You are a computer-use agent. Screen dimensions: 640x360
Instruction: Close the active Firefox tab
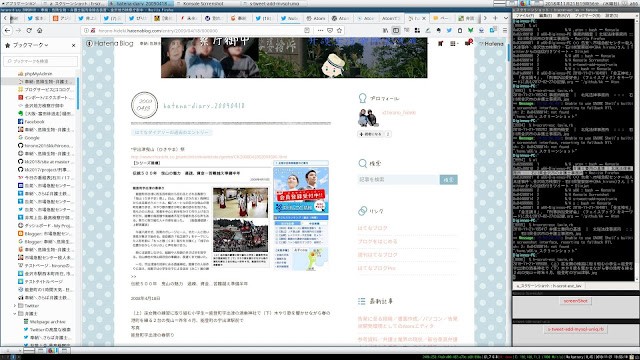[424, 18]
